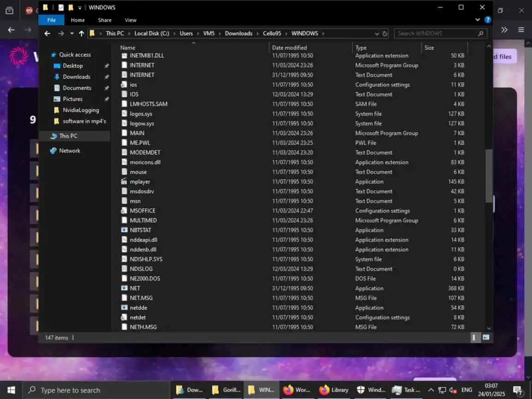Click the taskbar search box
Image resolution: width=532 pixels, height=399 pixels.
(96, 390)
